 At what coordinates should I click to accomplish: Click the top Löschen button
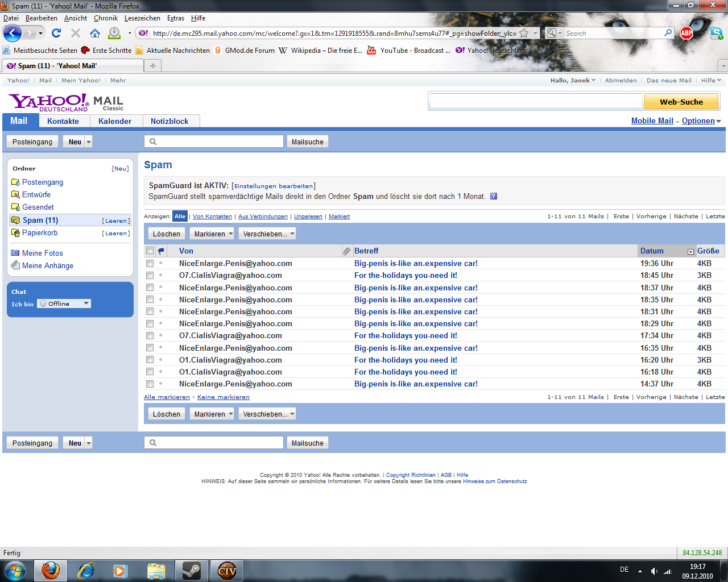(166, 234)
